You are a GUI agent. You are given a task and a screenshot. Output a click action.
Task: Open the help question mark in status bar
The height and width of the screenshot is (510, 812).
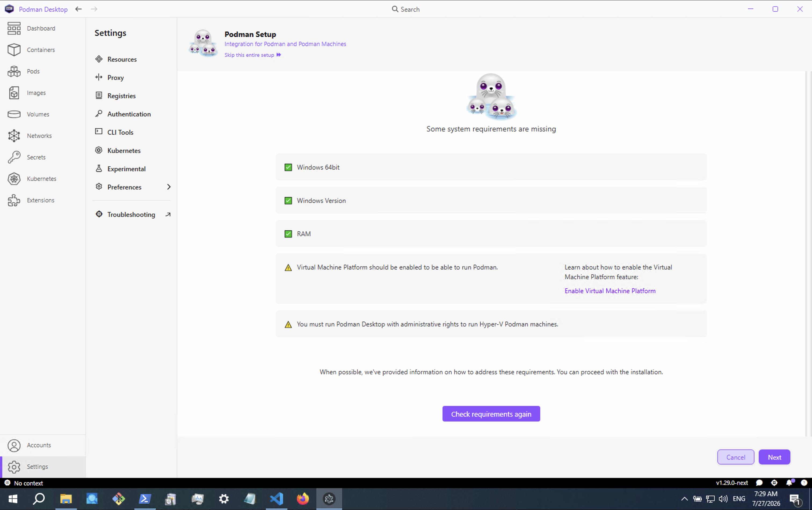(x=804, y=483)
